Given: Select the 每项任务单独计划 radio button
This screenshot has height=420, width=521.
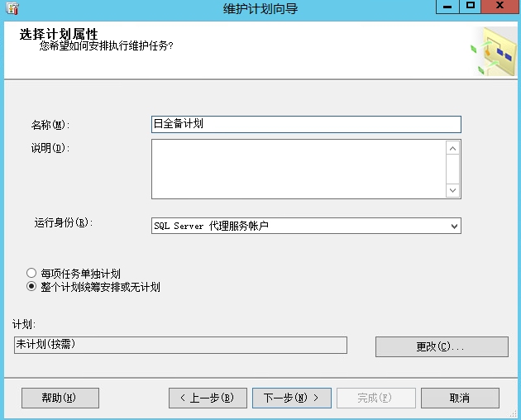Looking at the screenshot, I should 31,274.
